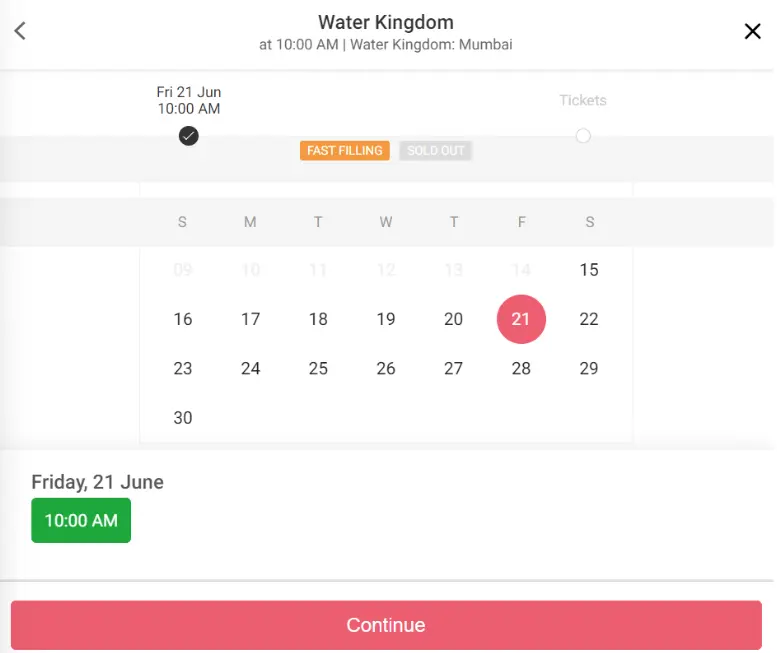Continue to ticket selection
The width and height of the screenshot is (777, 653).
(x=386, y=625)
